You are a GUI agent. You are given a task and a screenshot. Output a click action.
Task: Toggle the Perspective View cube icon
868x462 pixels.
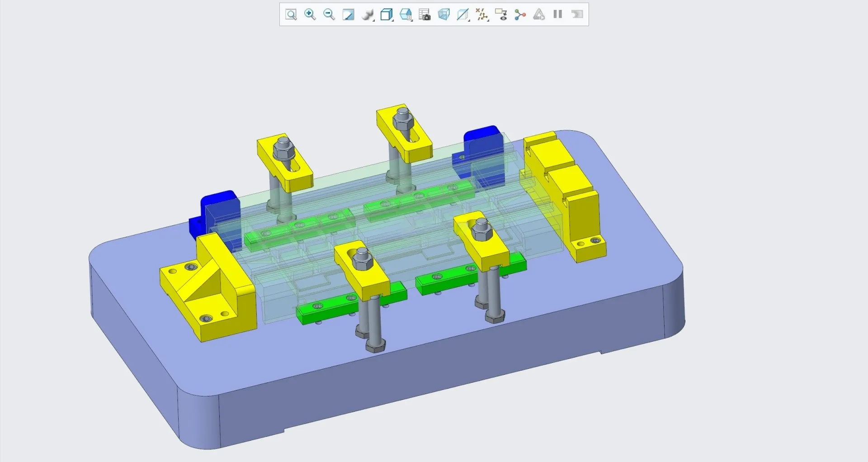coord(444,14)
